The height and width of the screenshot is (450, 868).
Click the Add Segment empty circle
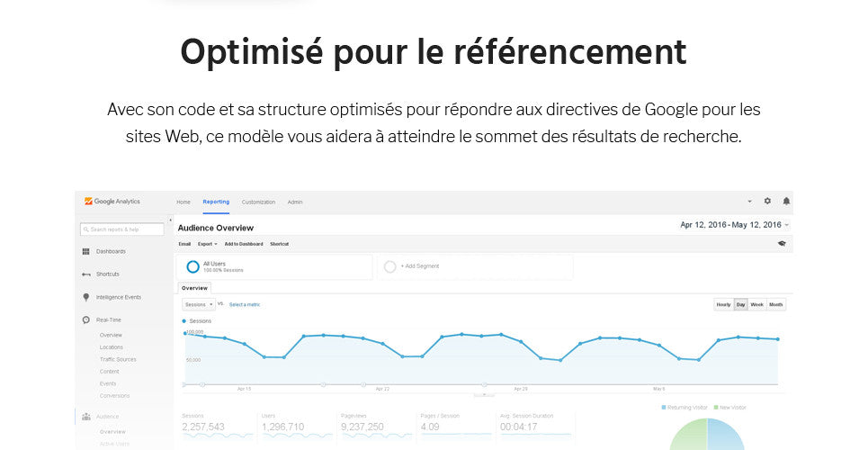click(389, 267)
